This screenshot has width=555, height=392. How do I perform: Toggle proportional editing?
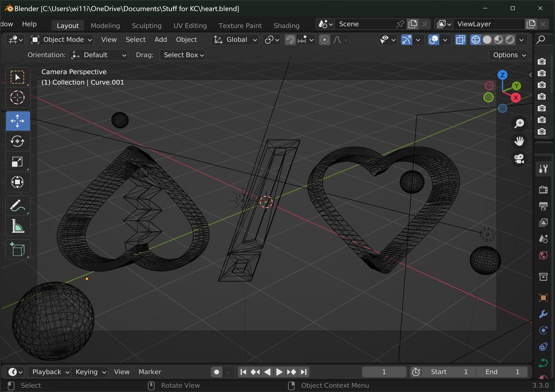[324, 39]
